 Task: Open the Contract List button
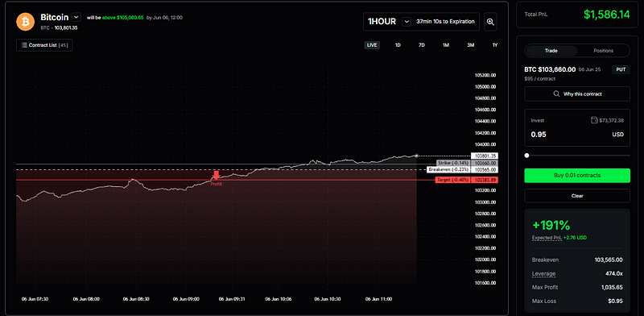[44, 45]
